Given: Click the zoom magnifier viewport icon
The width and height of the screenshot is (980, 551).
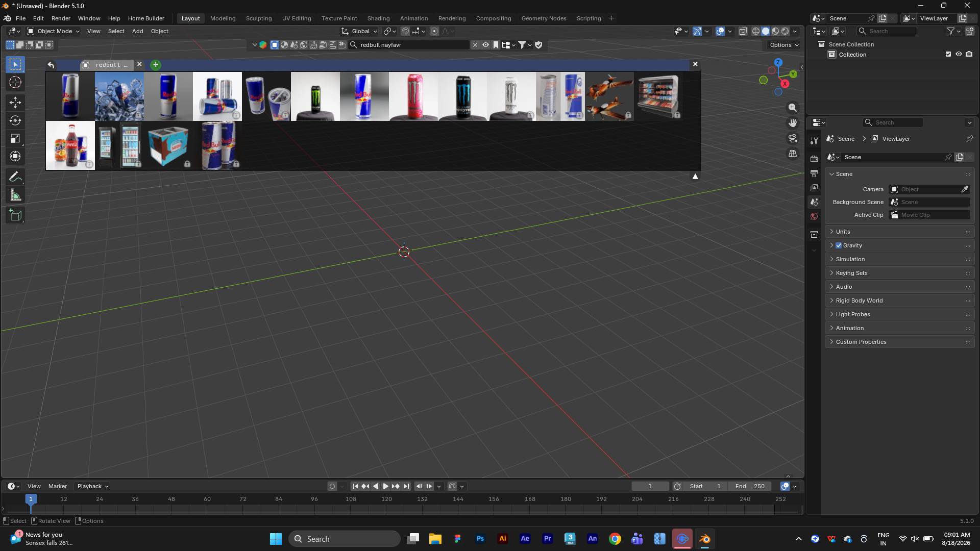Looking at the screenshot, I should 793,108.
